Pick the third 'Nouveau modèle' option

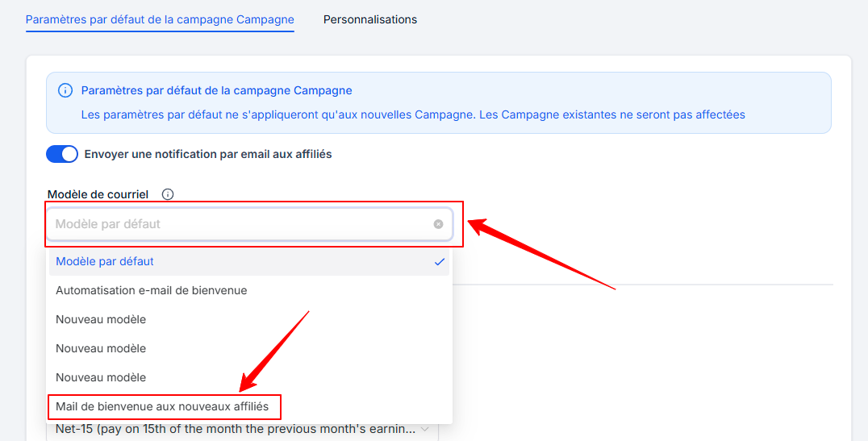101,377
